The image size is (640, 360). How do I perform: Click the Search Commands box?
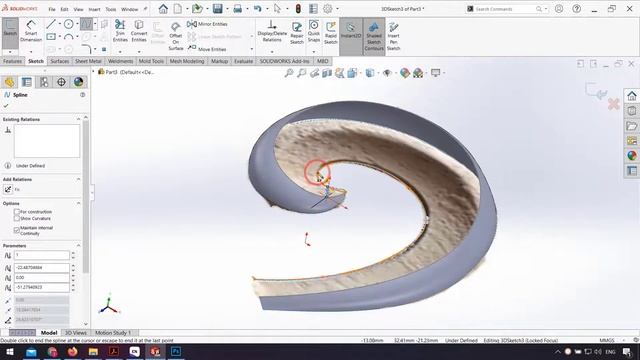tap(508, 9)
